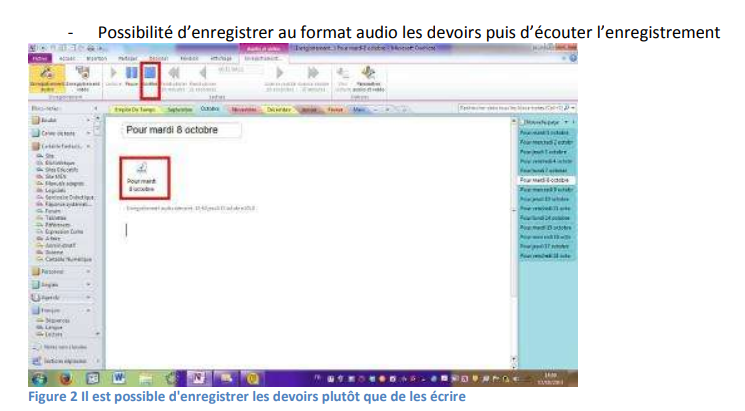Click the Paramètres audio et vidéo icon
Screen dimensions: 745x411
367,76
